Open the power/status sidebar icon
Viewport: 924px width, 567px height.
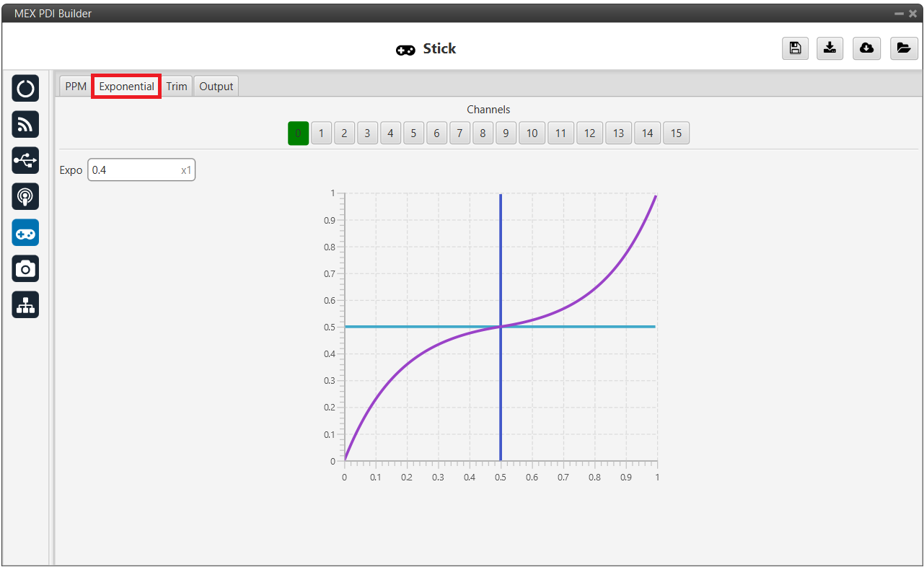click(25, 89)
